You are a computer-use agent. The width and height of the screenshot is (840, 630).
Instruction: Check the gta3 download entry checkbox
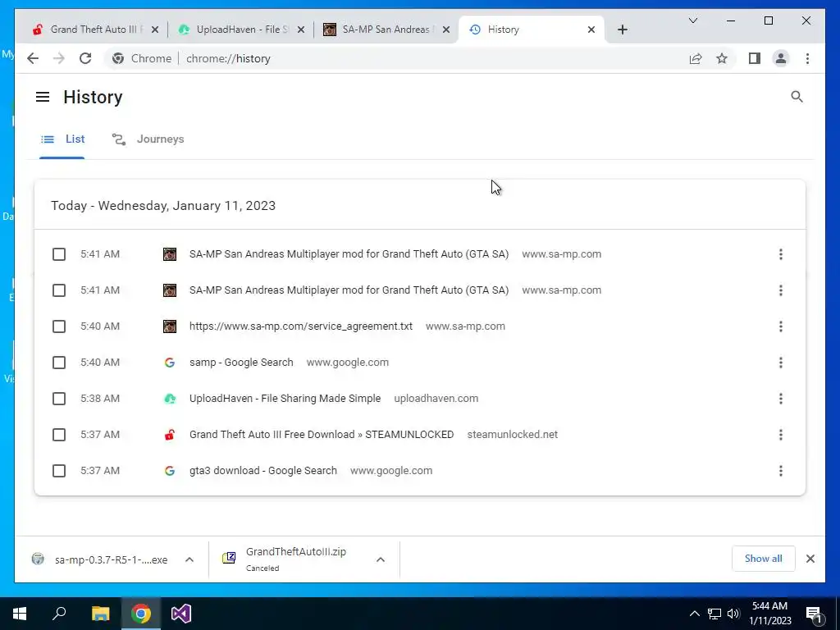coord(59,471)
